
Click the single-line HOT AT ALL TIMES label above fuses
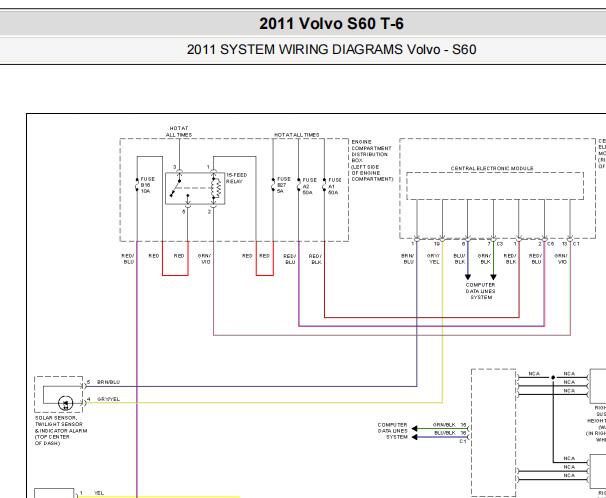[x=297, y=135]
